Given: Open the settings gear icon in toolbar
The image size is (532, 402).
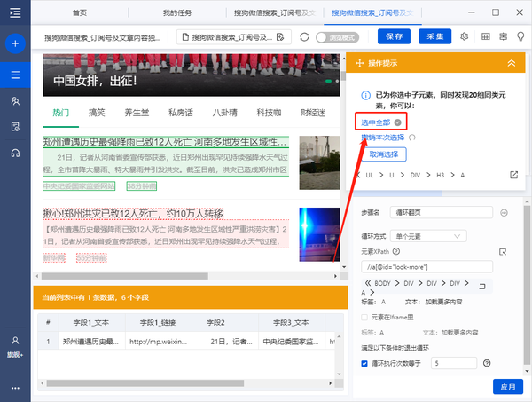Looking at the screenshot, I should 464,36.
